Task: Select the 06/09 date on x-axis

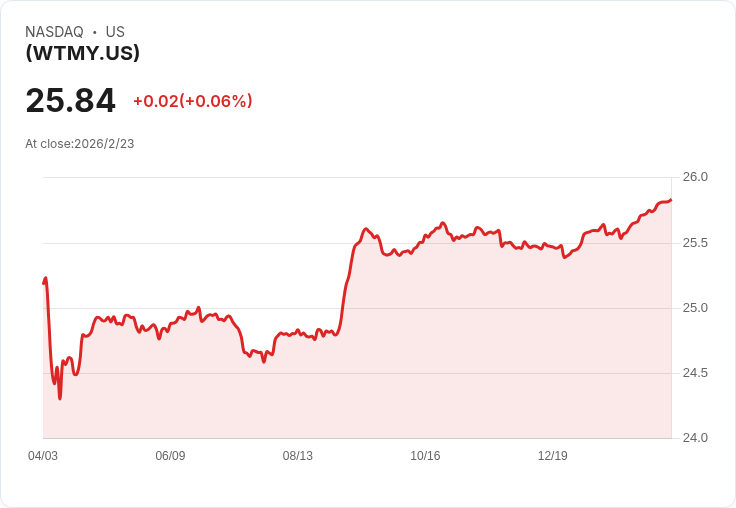Action: (x=170, y=456)
